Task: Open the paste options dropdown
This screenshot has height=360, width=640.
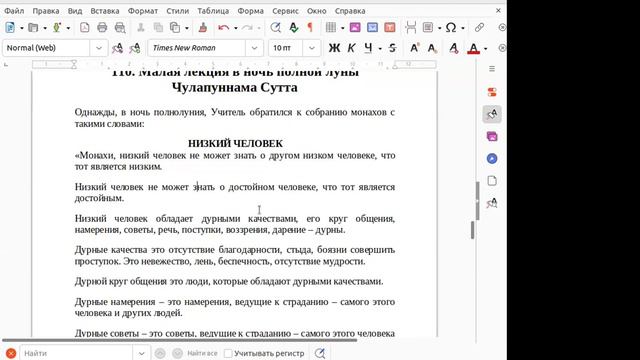Action: pyautogui.click(x=187, y=28)
